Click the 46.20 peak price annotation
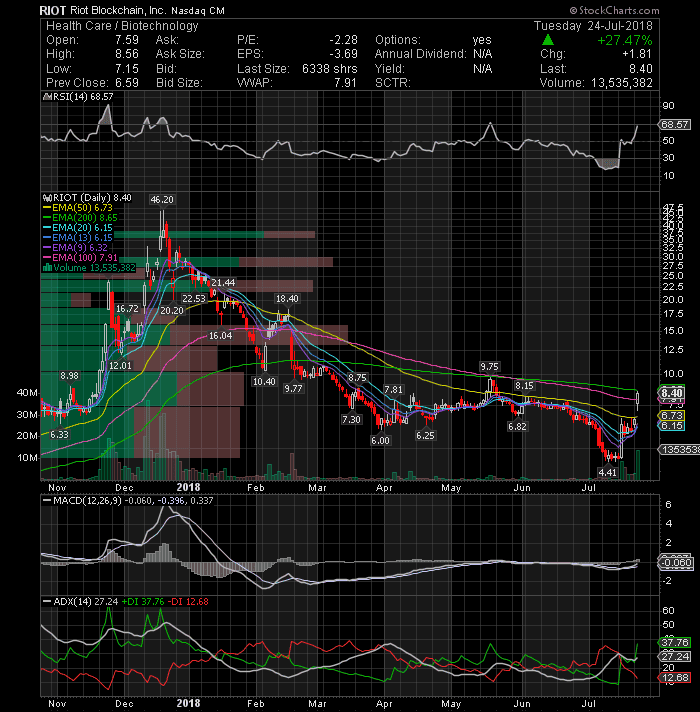 (162, 199)
